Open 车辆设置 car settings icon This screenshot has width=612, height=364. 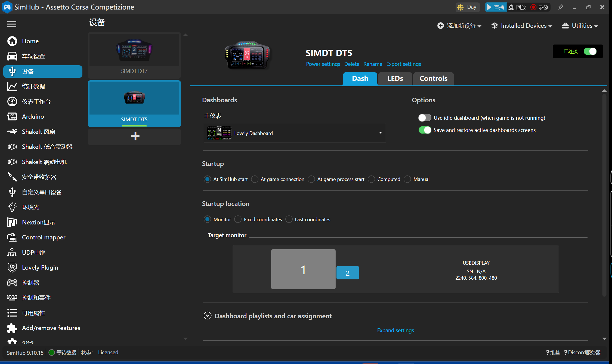pyautogui.click(x=12, y=56)
